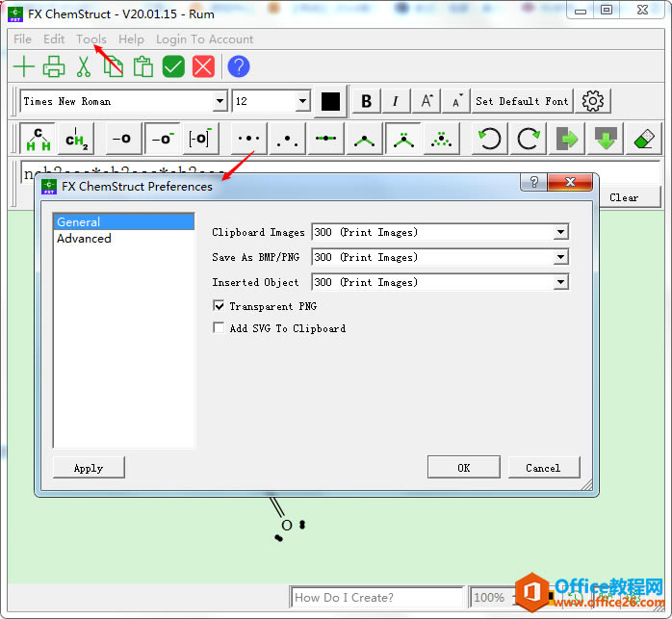
Task: Click the Paste clipboard icon
Action: (143, 66)
